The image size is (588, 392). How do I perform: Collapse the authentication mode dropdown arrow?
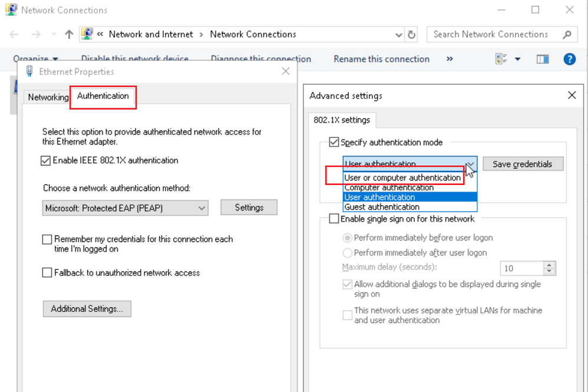[470, 164]
